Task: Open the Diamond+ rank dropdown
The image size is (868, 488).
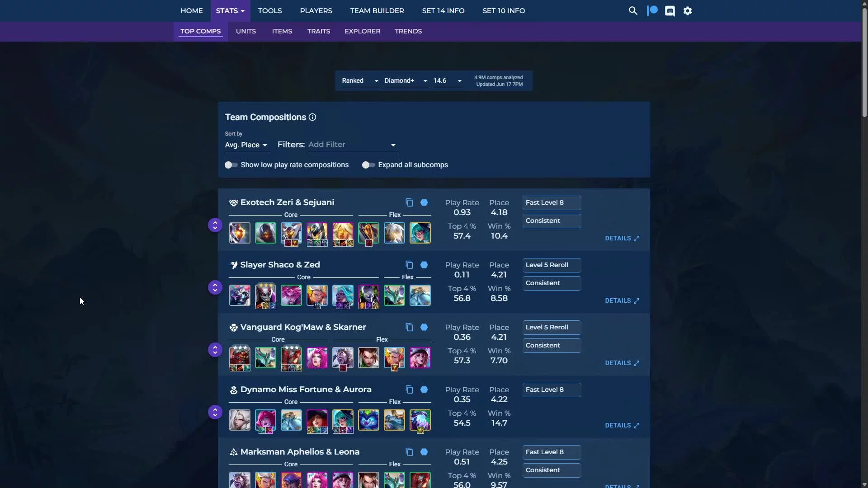Action: coord(406,80)
